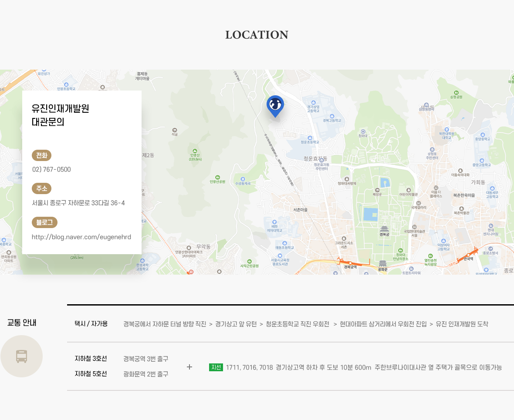Select the 국제갤러리 marker icon
This screenshot has width=514, height=420.
[x=418, y=203]
